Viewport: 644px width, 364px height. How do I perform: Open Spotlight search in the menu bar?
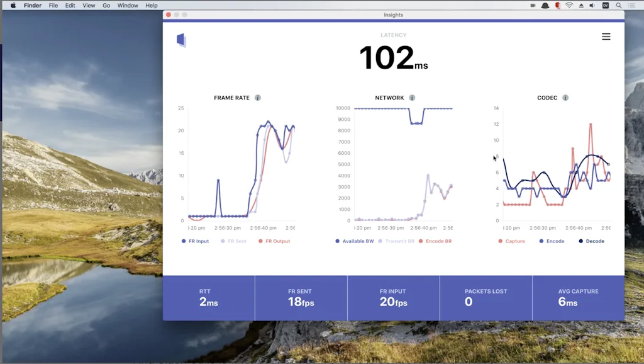pos(619,5)
